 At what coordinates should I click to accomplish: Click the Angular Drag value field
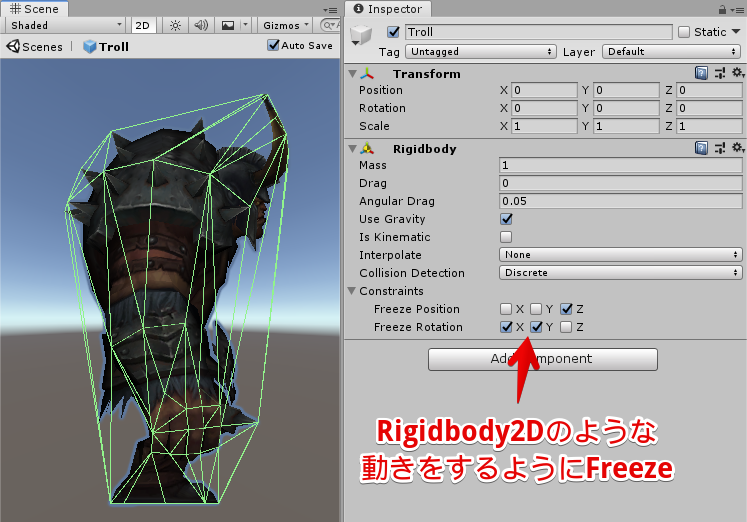tap(621, 201)
